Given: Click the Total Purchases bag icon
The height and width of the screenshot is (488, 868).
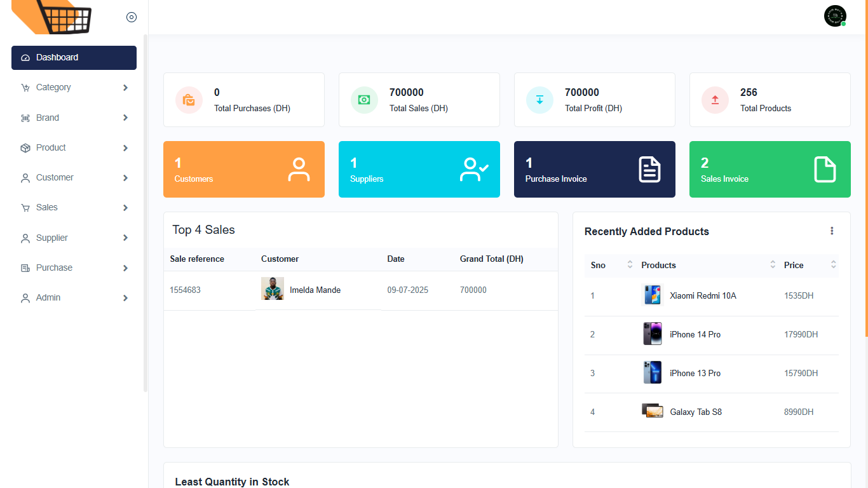Looking at the screenshot, I should 189,100.
